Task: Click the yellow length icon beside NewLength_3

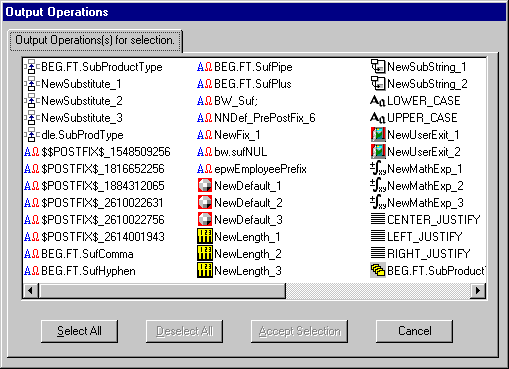Action: [205, 271]
